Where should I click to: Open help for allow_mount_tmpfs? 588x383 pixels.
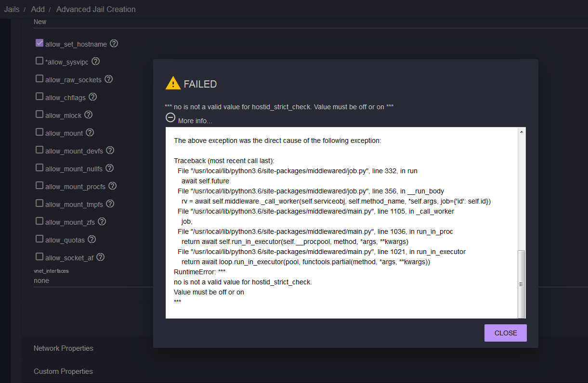[110, 204]
